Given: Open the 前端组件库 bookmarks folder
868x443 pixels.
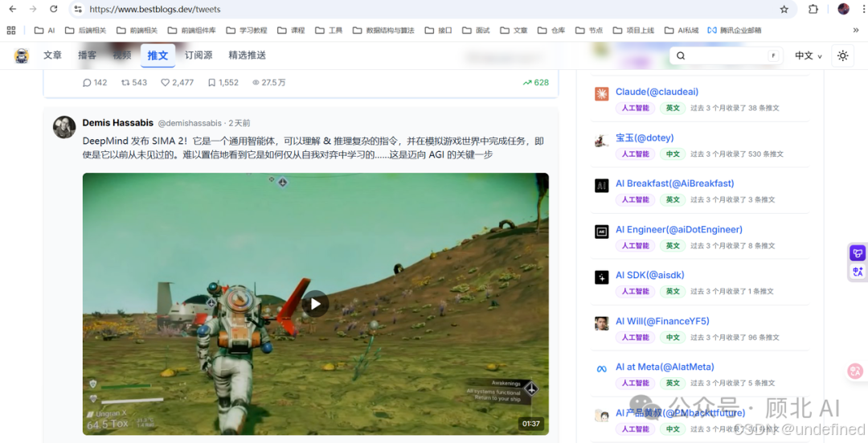Looking at the screenshot, I should pyautogui.click(x=191, y=31).
